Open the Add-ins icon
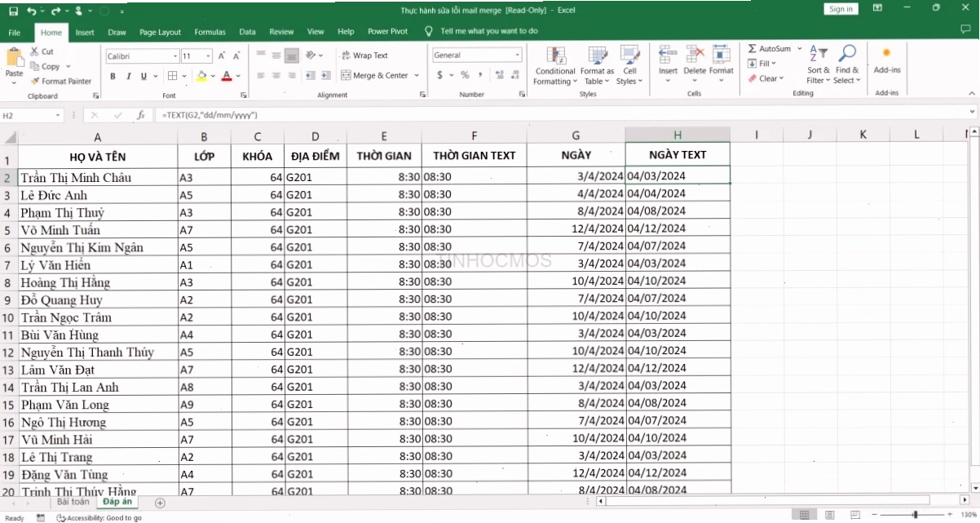Viewport: 980px width, 523px height. coord(887,60)
